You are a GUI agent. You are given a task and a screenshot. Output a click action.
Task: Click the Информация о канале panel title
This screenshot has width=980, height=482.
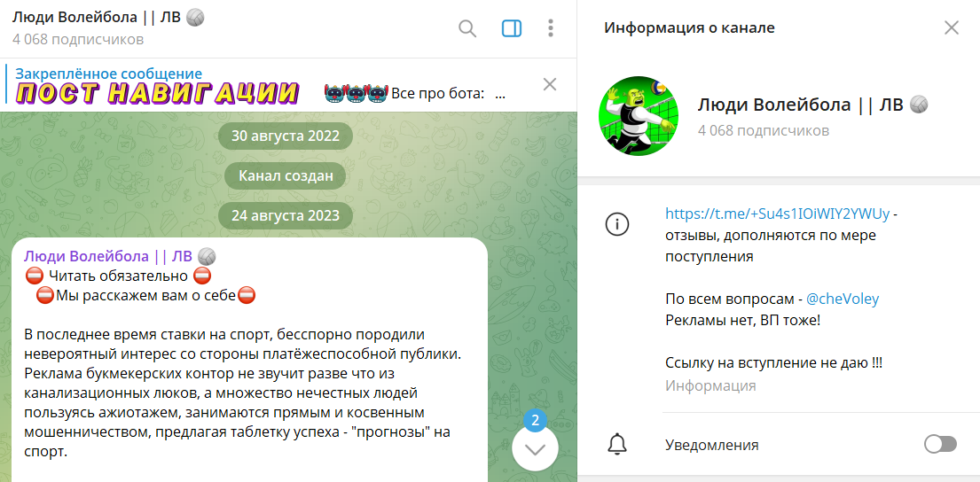click(x=689, y=28)
